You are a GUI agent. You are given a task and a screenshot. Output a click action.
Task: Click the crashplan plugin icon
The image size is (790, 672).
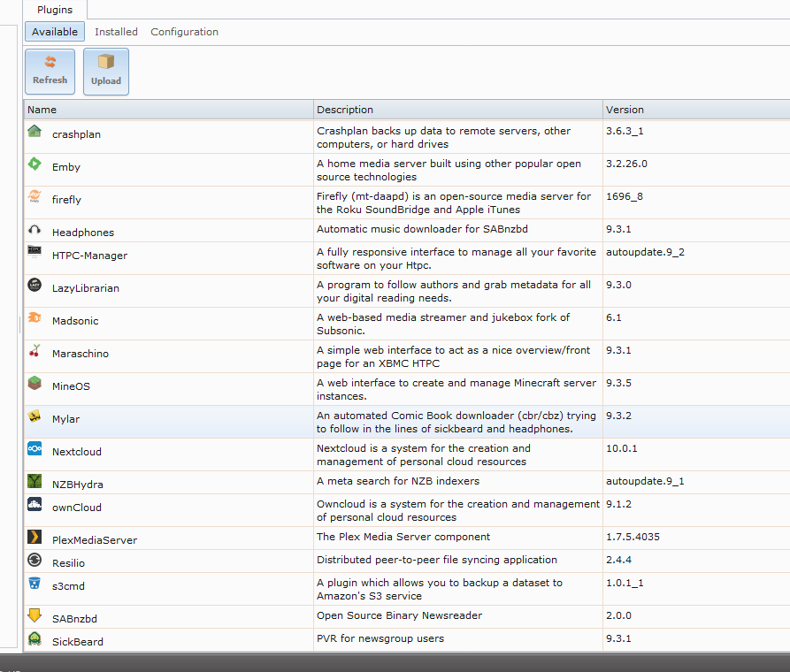[x=35, y=131]
